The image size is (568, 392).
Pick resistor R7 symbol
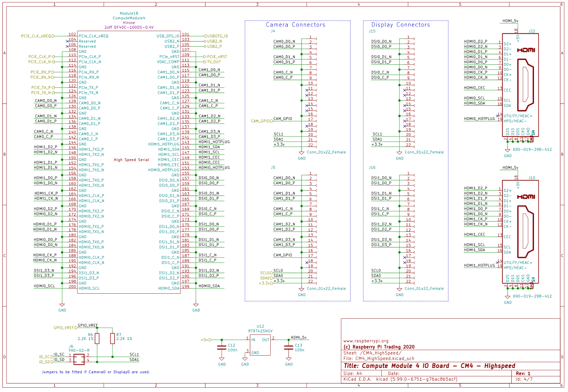112,338
